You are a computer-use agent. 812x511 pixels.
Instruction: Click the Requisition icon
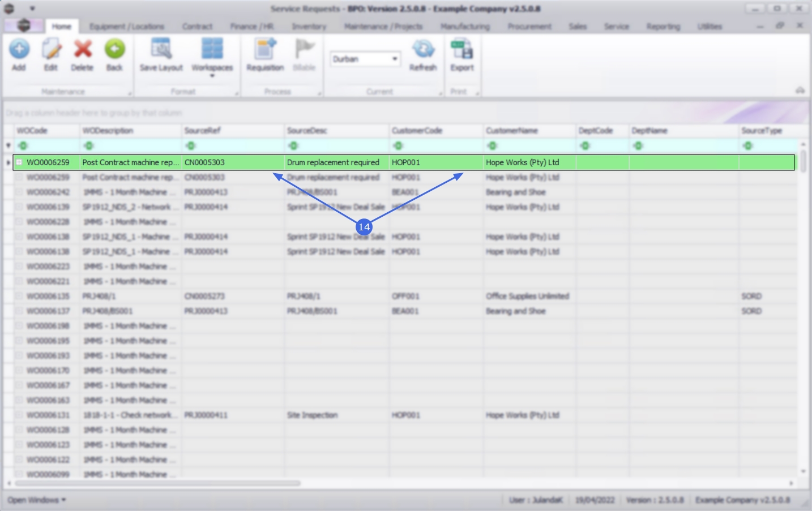click(265, 49)
